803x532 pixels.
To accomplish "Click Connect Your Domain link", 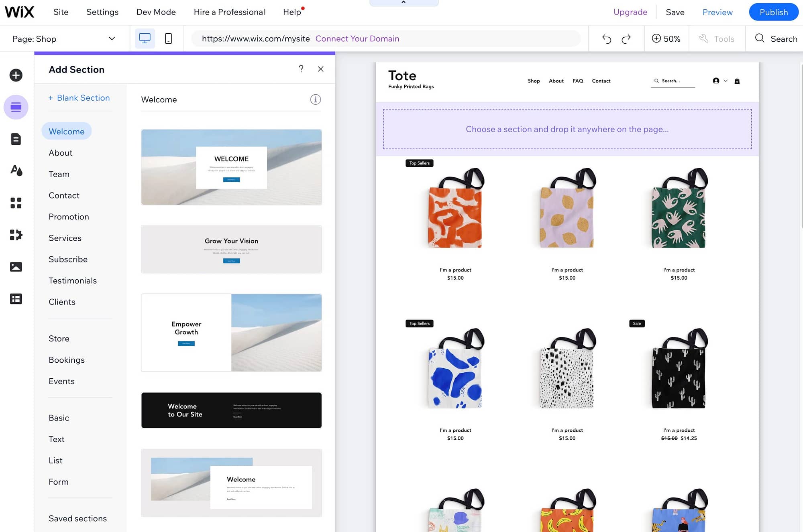I will pyautogui.click(x=357, y=39).
